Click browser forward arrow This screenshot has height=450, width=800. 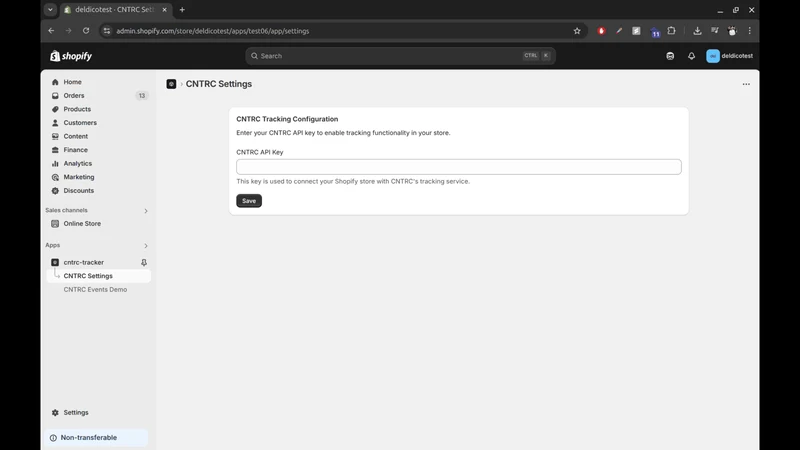point(68,31)
